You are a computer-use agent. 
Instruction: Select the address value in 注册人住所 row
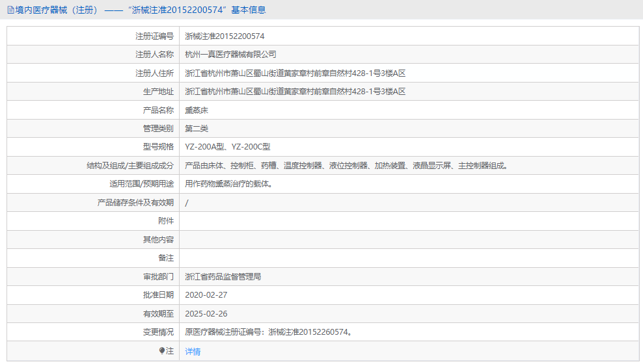pyautogui.click(x=295, y=73)
